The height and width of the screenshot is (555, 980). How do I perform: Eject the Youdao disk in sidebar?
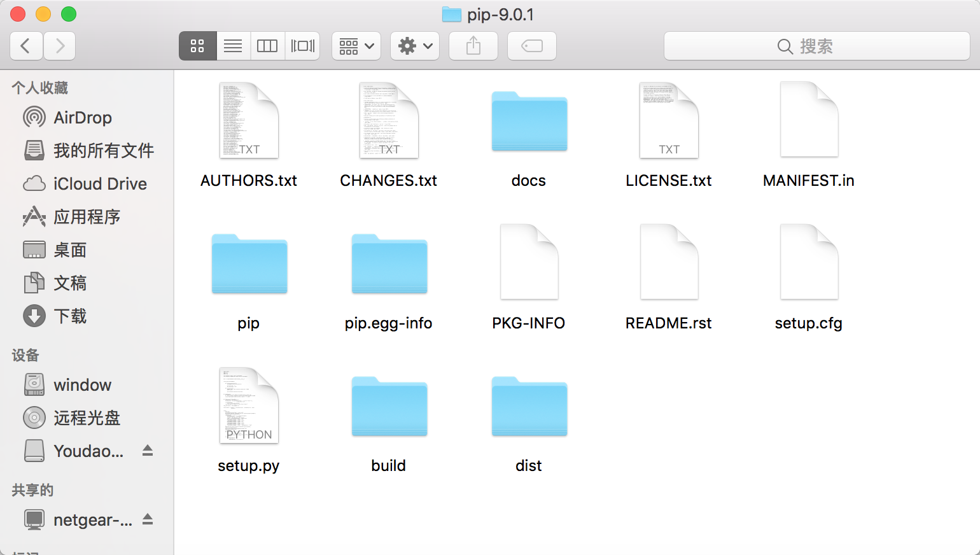[x=148, y=451]
